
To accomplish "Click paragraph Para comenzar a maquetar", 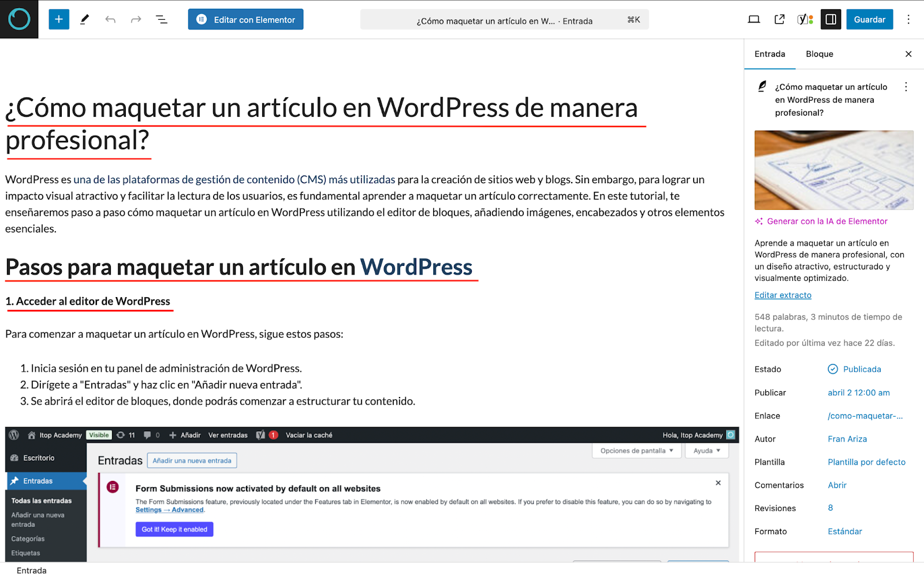I will [x=174, y=334].
